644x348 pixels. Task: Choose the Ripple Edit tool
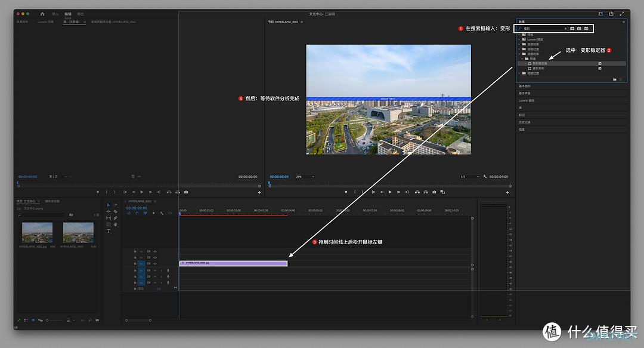click(x=109, y=211)
